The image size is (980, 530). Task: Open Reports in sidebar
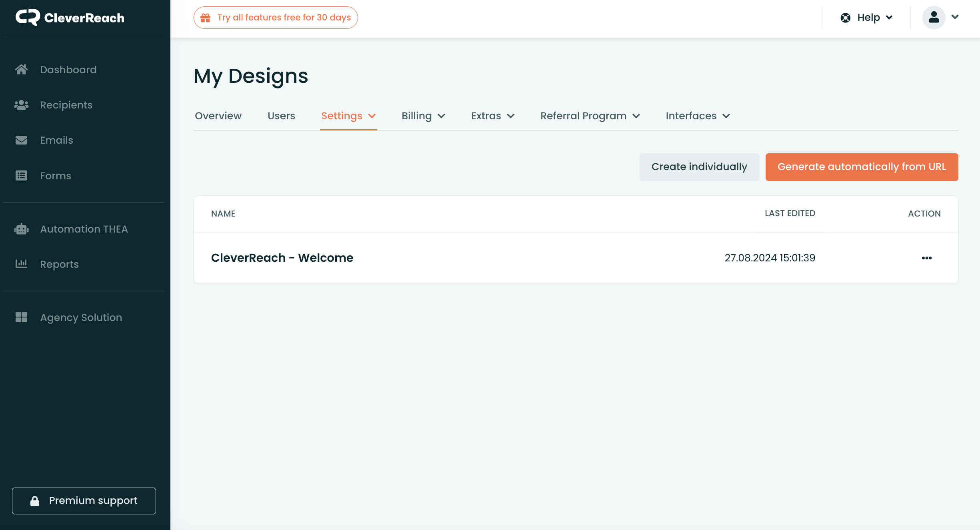point(59,264)
